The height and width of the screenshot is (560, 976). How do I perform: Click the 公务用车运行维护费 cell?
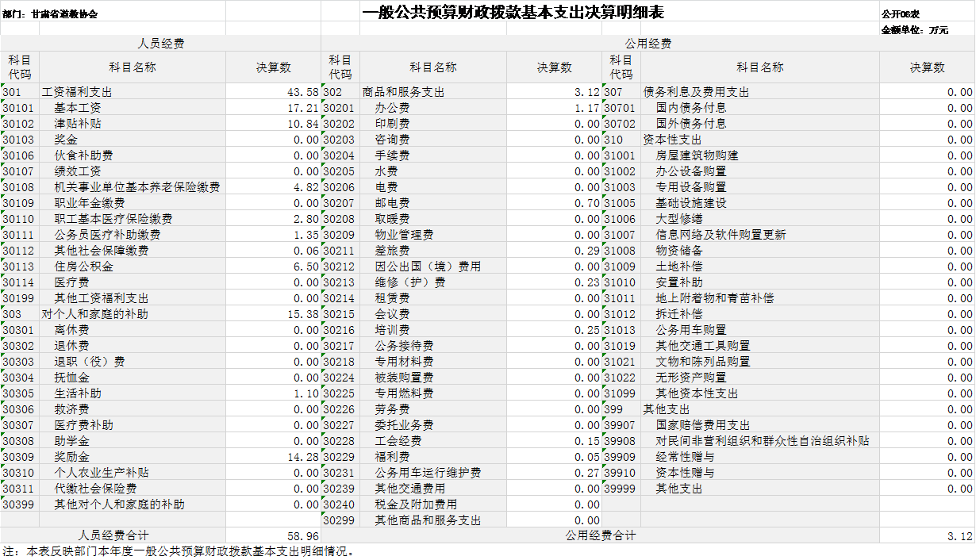point(433,473)
